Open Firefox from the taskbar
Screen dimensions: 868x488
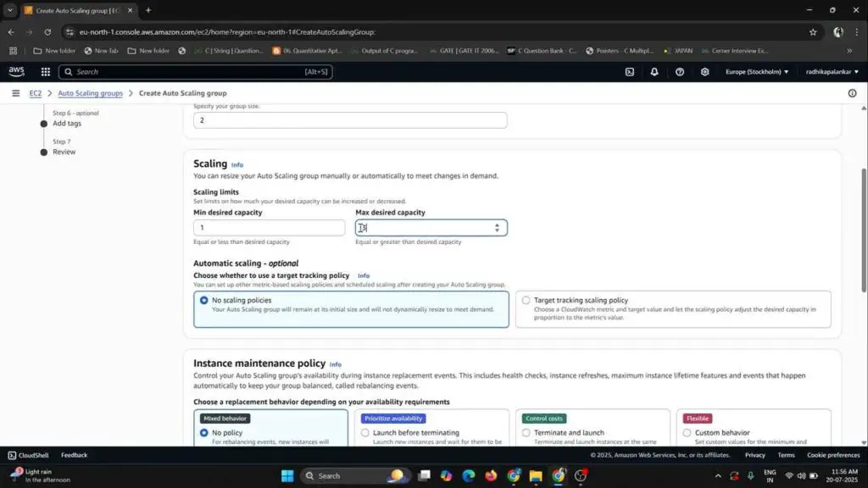(x=491, y=476)
